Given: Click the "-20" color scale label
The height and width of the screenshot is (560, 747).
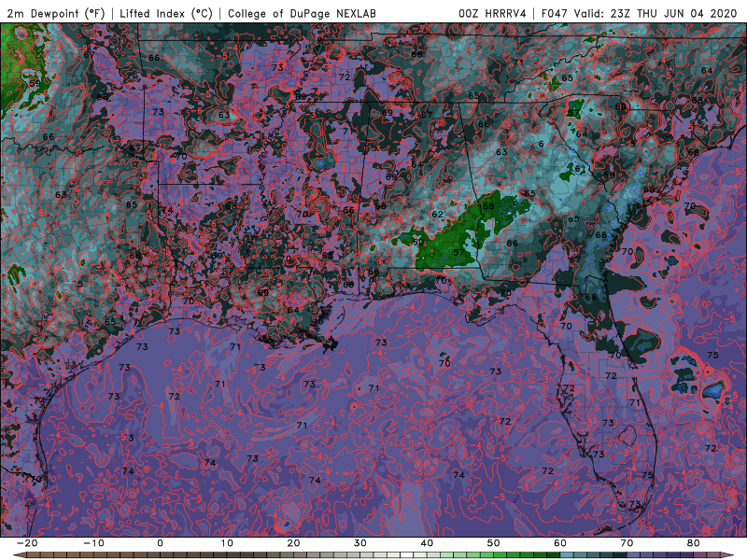Looking at the screenshot, I should (x=27, y=543).
